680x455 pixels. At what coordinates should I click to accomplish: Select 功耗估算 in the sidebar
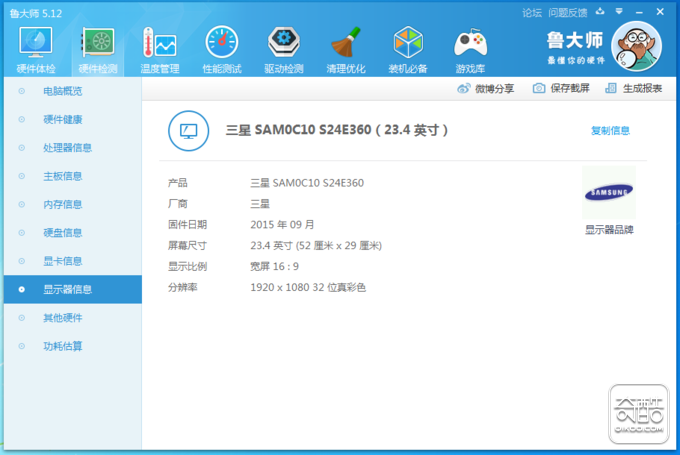click(x=73, y=346)
